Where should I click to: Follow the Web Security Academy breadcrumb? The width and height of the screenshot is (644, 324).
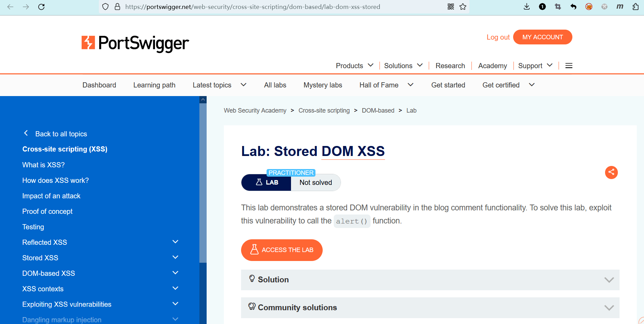[255, 111]
